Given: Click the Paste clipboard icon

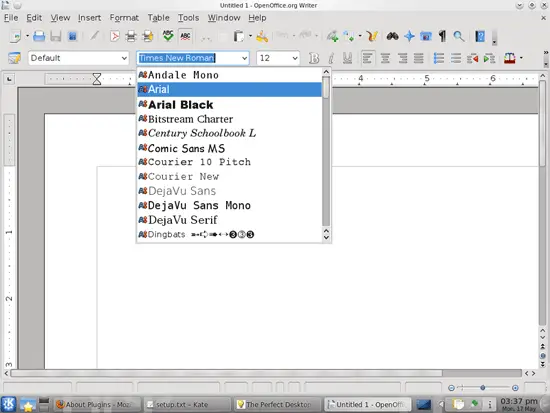Looking at the screenshot, I should pyautogui.click(x=239, y=36).
